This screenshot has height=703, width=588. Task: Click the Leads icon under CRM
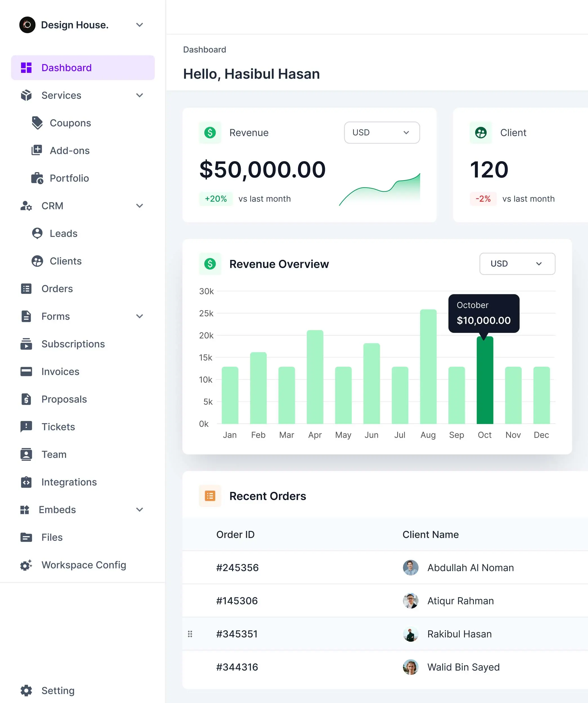point(37,233)
